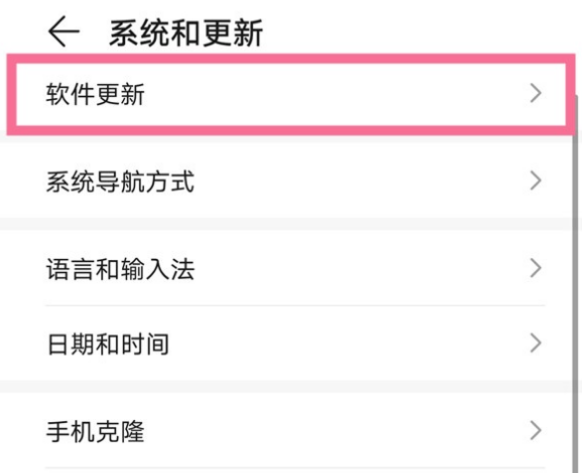Screen dimensions: 587x473
Task: Select the 软件更新 label text
Action: click(x=95, y=94)
